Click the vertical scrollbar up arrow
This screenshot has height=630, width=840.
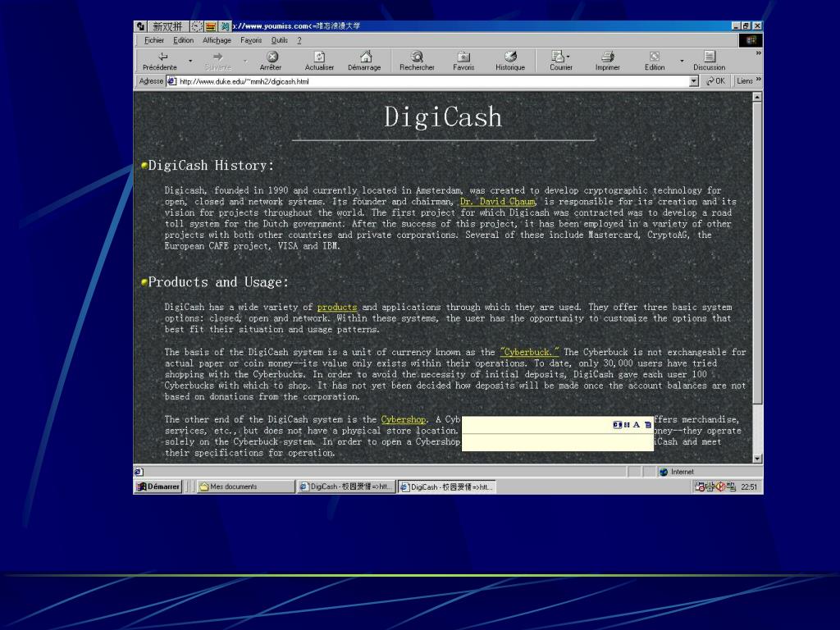(x=757, y=97)
